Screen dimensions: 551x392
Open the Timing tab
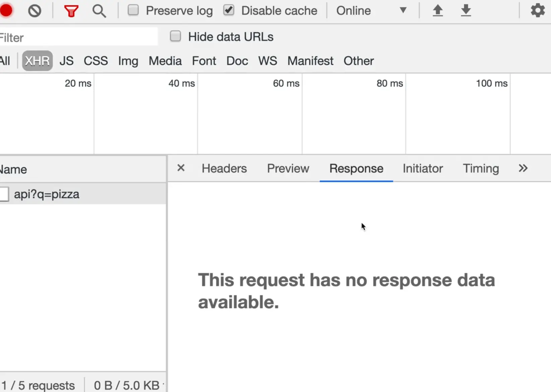(x=481, y=169)
